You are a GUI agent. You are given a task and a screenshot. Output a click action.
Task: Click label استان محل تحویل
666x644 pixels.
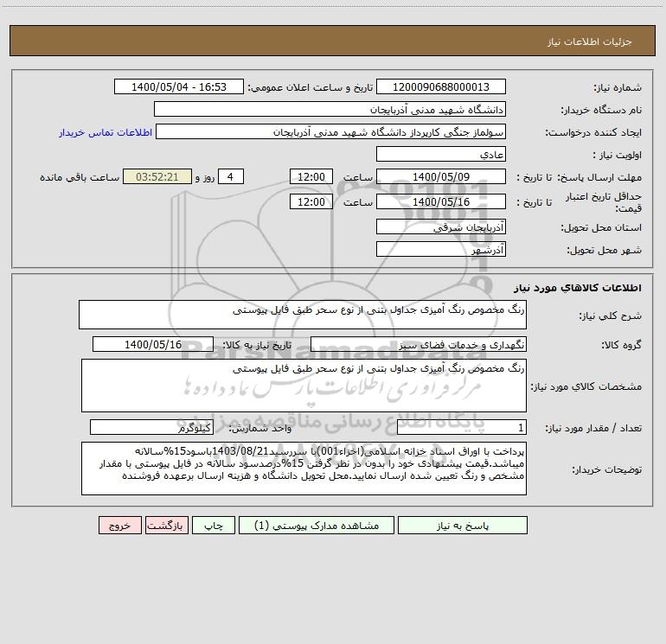click(601, 227)
